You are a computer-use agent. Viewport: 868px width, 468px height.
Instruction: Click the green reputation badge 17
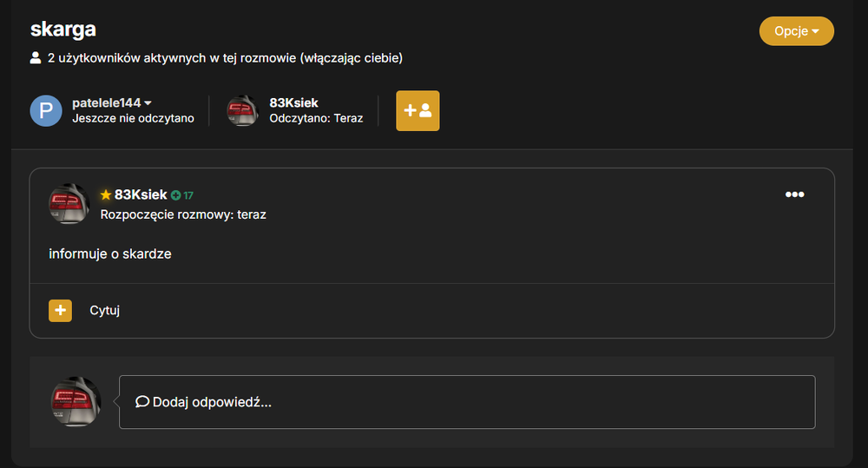click(x=182, y=195)
